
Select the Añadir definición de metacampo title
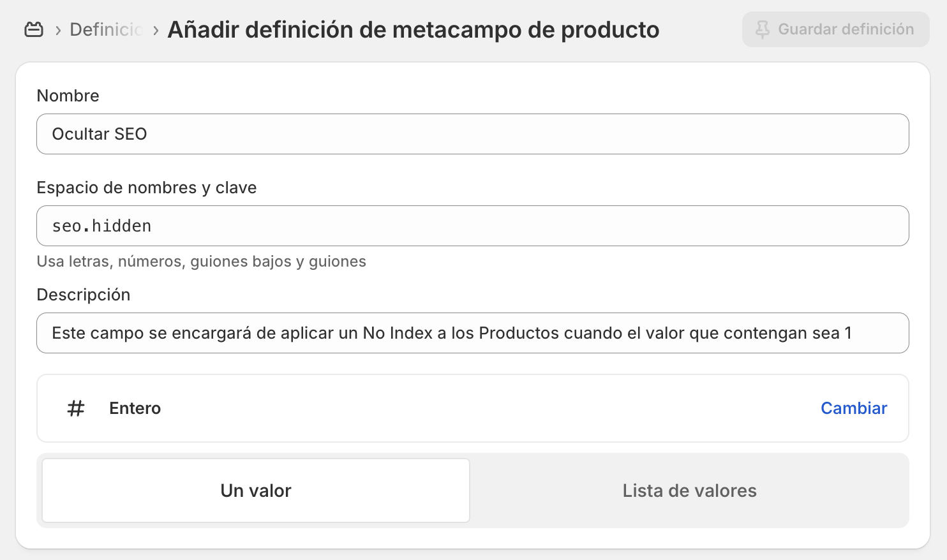[x=412, y=29]
